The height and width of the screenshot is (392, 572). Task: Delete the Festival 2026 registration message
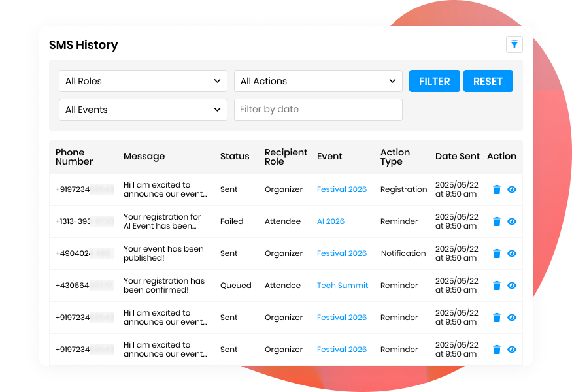497,189
